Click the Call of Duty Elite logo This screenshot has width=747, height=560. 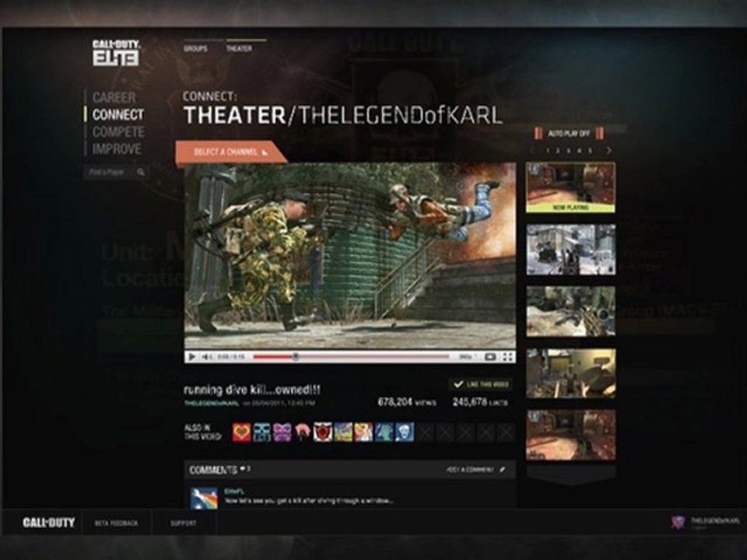point(116,52)
